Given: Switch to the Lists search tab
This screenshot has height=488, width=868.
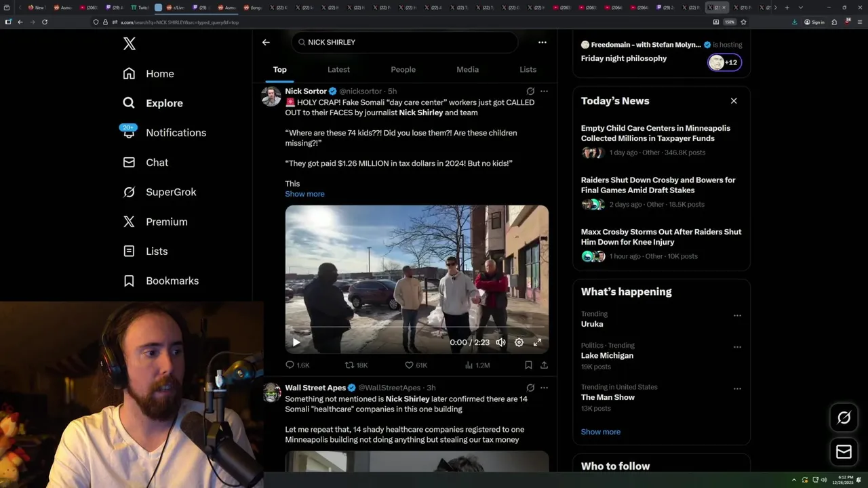Looking at the screenshot, I should [x=528, y=70].
